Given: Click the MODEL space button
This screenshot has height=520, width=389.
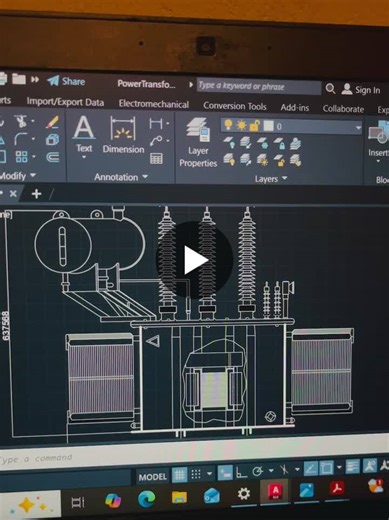Looking at the screenshot, I should [x=152, y=477].
